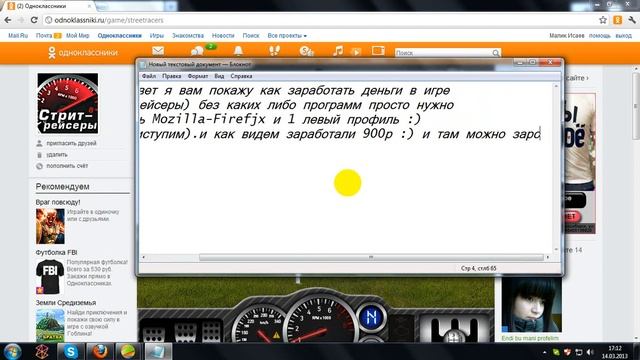Open Music note icon
The image size is (640, 360).
pos(338,51)
